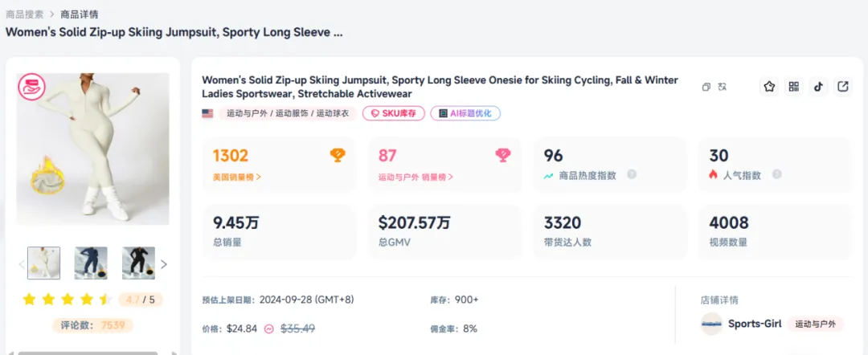This screenshot has height=355, width=868.
Task: Click the translate title icon
Action: pyautogui.click(x=723, y=87)
